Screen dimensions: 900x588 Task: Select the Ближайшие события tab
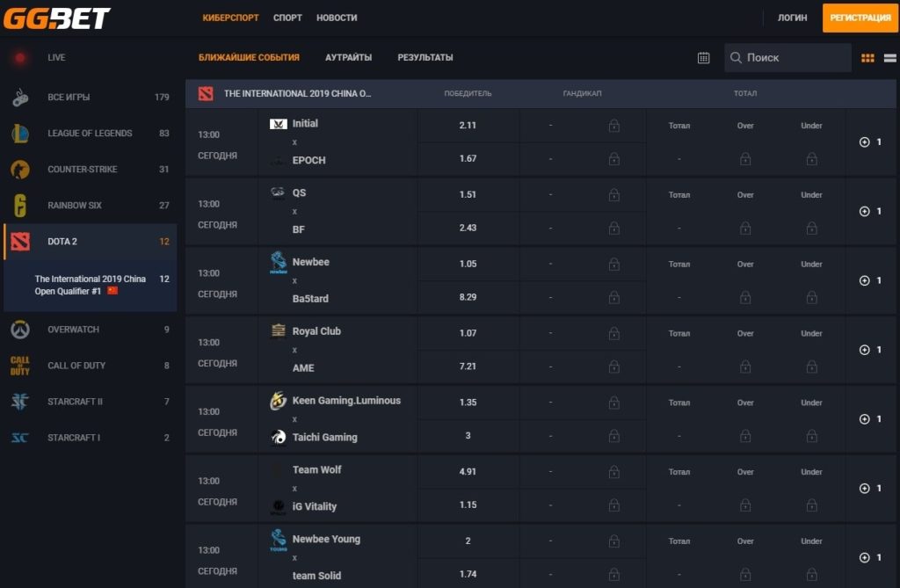(249, 57)
